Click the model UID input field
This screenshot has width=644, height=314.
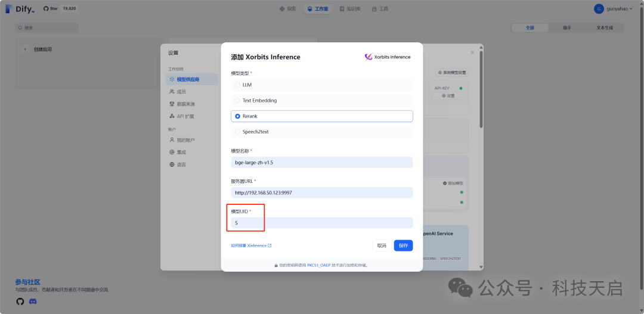point(321,223)
